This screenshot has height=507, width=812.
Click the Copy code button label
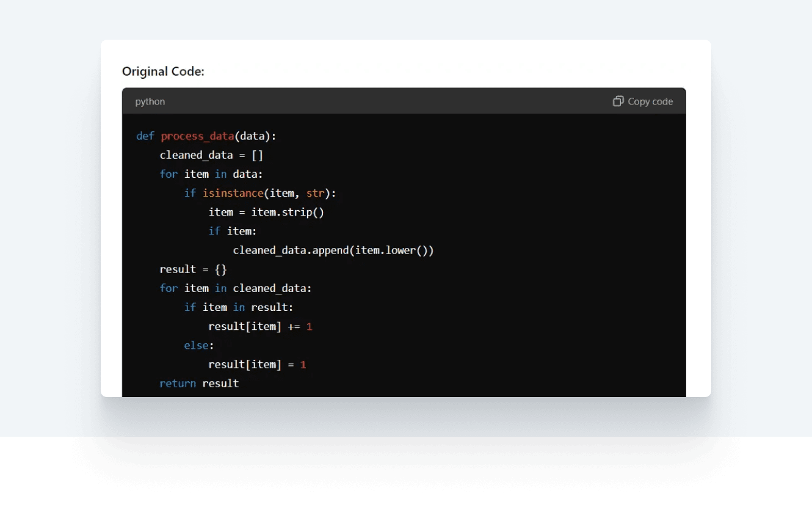(649, 101)
